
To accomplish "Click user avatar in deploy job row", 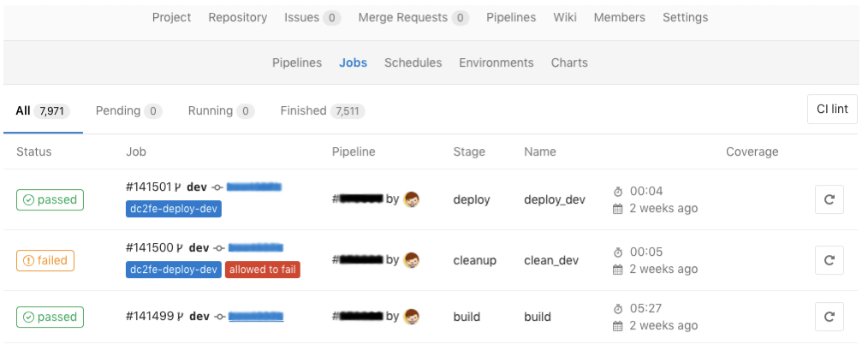I will [x=412, y=199].
